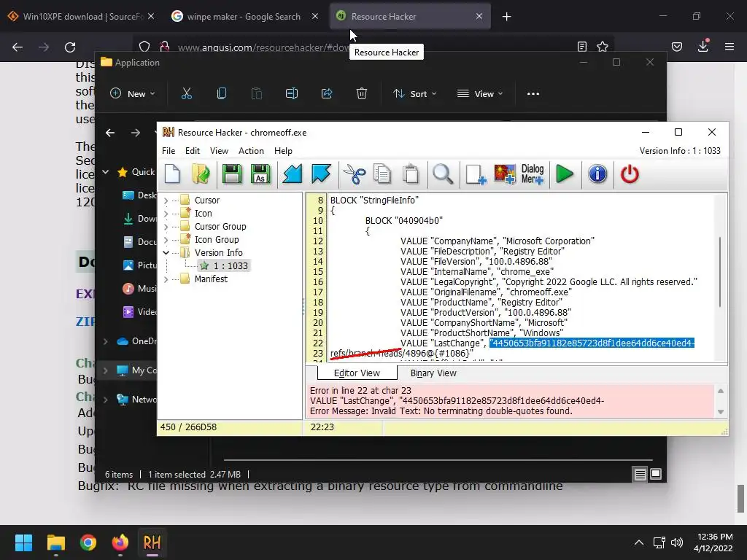The height and width of the screenshot is (560, 747).
Task: Go back in the Explorer window
Action: pos(110,133)
